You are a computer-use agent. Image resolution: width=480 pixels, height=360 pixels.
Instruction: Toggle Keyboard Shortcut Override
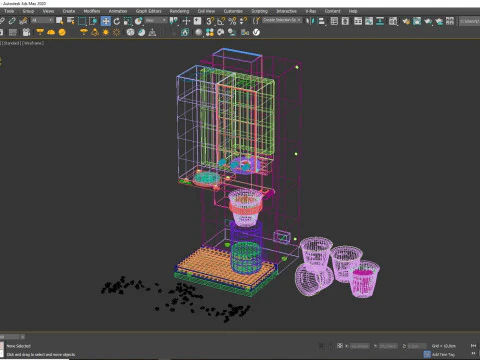pyautogui.click(x=197, y=21)
